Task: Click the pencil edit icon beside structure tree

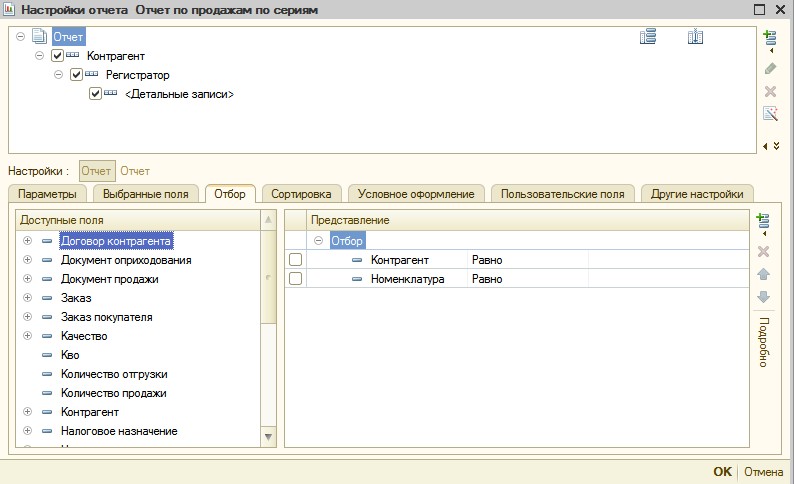Action: coord(769,68)
